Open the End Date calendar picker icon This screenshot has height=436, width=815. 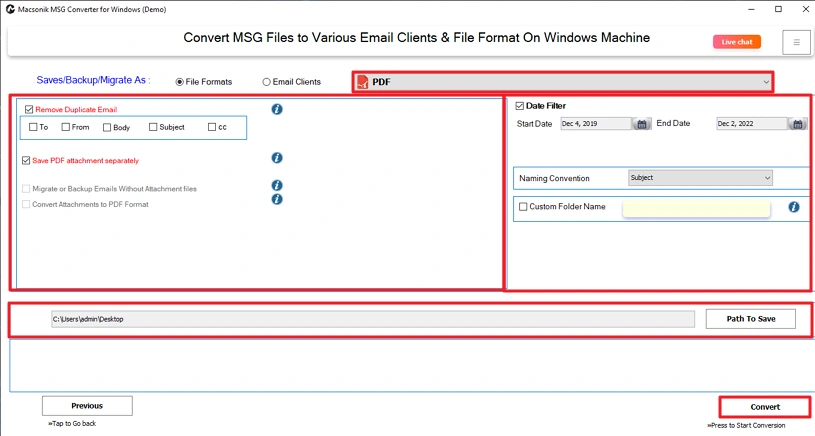point(797,124)
